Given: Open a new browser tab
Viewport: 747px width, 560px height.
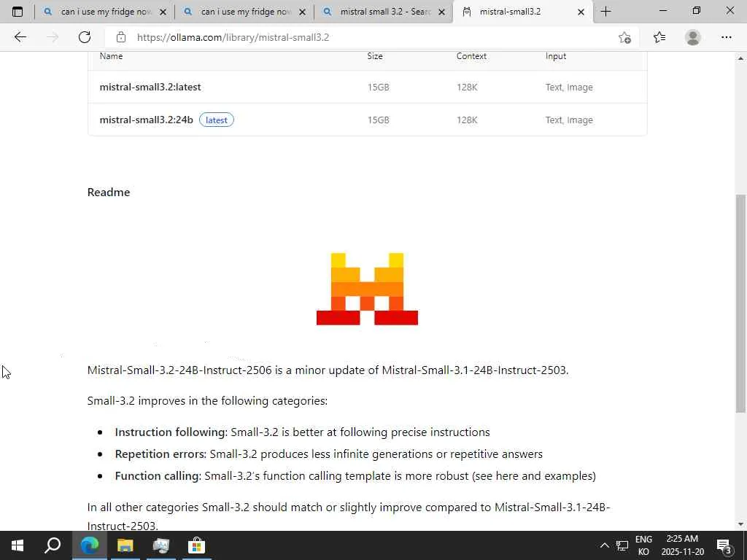Looking at the screenshot, I should click(x=606, y=12).
